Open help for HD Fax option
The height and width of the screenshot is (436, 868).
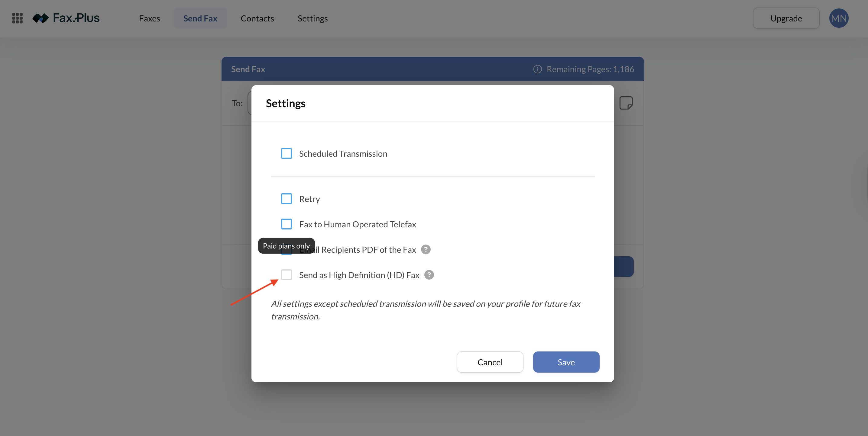(x=429, y=275)
